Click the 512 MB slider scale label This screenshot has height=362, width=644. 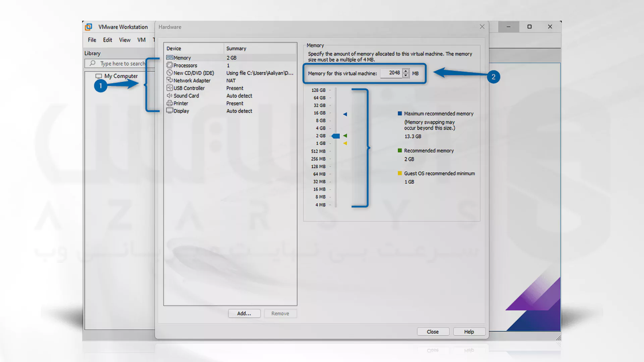tap(318, 151)
